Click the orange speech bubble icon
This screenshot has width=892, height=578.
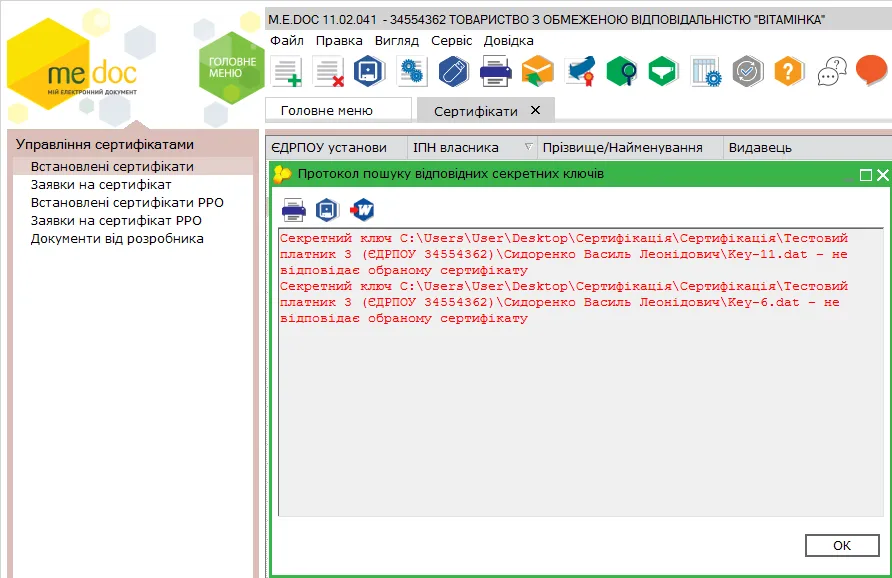(x=871, y=71)
